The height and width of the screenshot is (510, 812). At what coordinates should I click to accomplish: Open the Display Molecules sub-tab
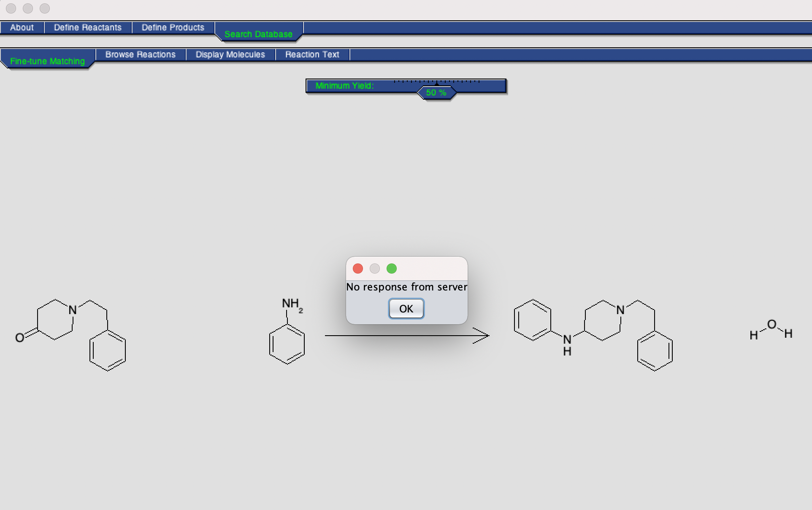click(230, 54)
